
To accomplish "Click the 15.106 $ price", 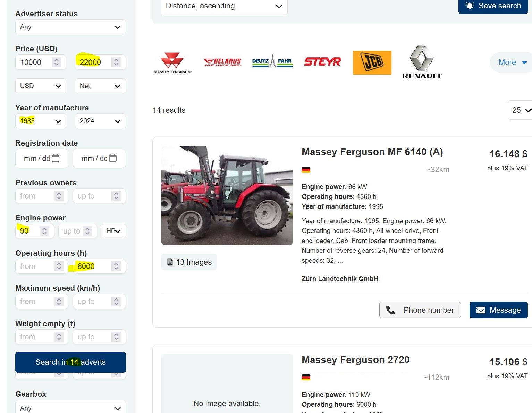I will [x=508, y=362].
